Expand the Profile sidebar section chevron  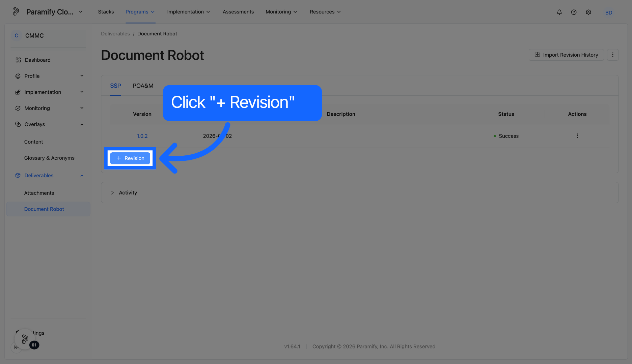[x=82, y=76]
